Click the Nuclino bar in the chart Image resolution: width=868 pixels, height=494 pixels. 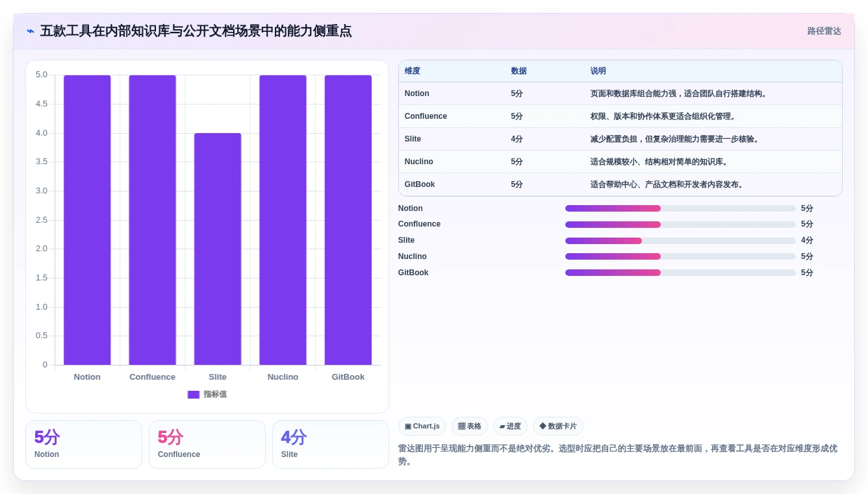pyautogui.click(x=283, y=220)
